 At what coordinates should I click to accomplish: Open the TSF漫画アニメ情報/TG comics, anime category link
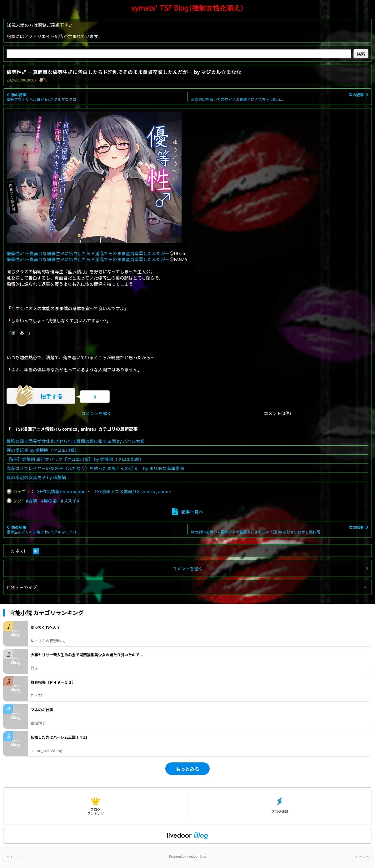coord(132,492)
